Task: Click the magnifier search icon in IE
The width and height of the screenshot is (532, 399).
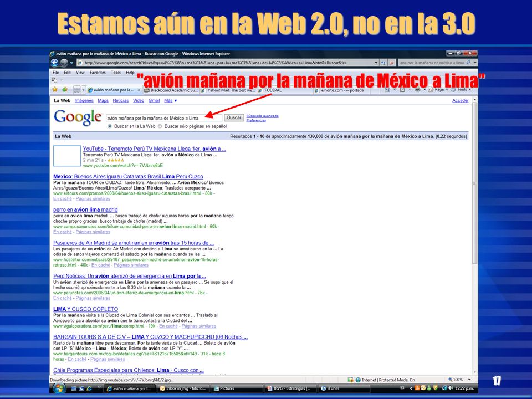Action: click(x=469, y=63)
